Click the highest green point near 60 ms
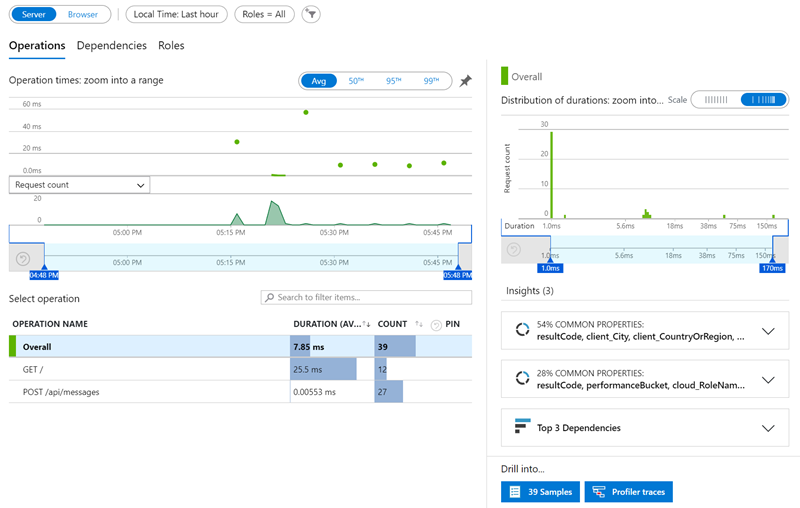Viewport: 800px width, 508px height. point(306,112)
